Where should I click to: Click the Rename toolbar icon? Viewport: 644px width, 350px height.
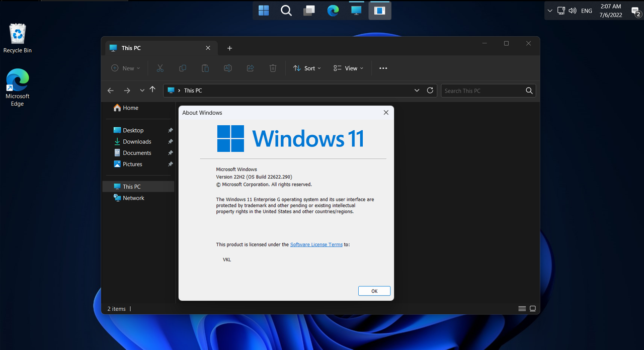tap(227, 68)
